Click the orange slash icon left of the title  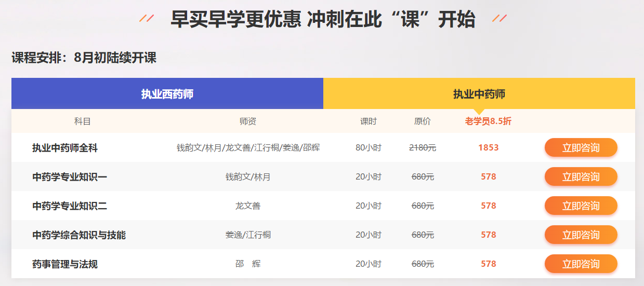click(x=147, y=19)
